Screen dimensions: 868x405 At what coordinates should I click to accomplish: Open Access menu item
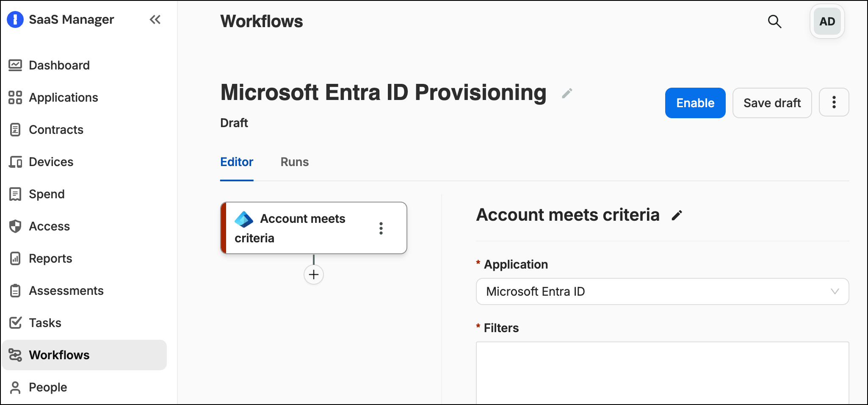(84, 226)
